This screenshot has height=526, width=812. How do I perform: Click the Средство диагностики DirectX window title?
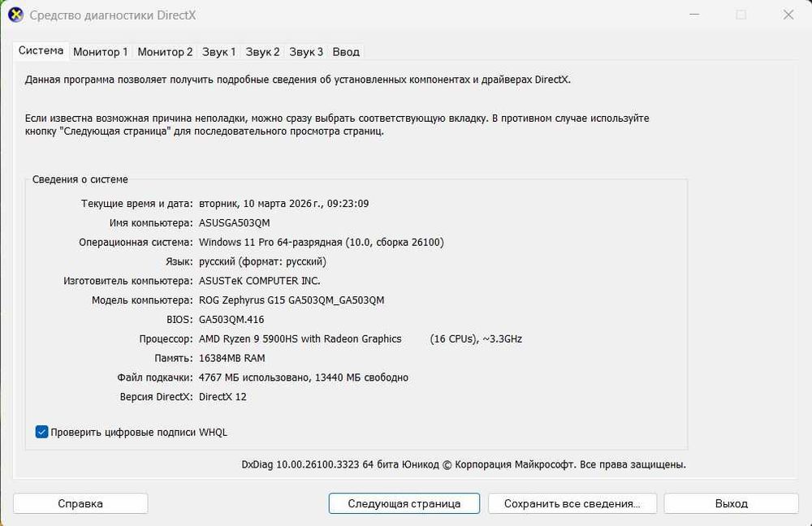[112, 15]
